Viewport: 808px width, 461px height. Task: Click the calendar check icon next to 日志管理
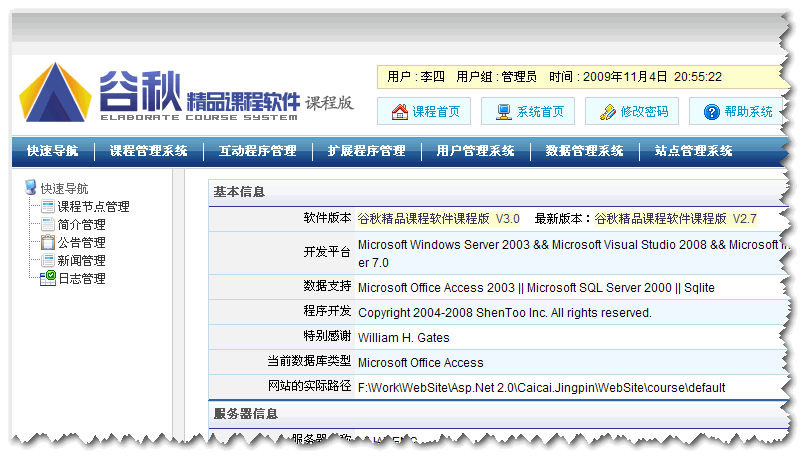point(48,278)
